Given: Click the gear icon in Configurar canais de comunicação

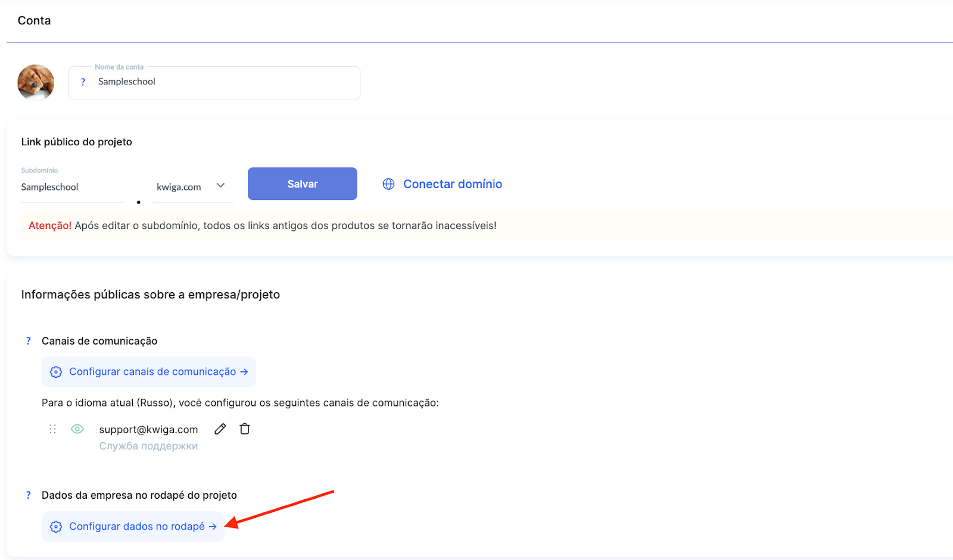Looking at the screenshot, I should pyautogui.click(x=56, y=372).
